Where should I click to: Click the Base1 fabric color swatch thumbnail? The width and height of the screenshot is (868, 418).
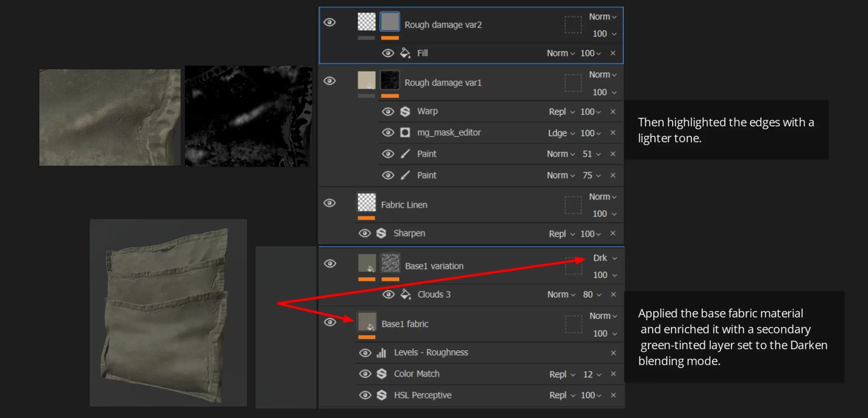point(367,321)
